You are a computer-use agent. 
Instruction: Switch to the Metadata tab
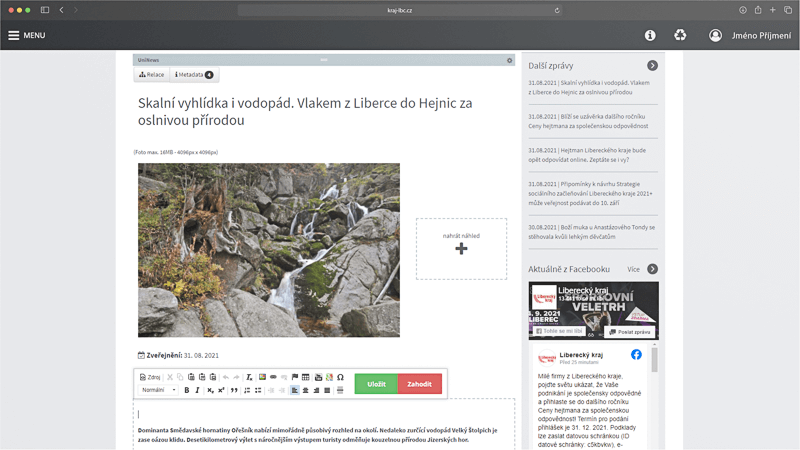click(193, 75)
